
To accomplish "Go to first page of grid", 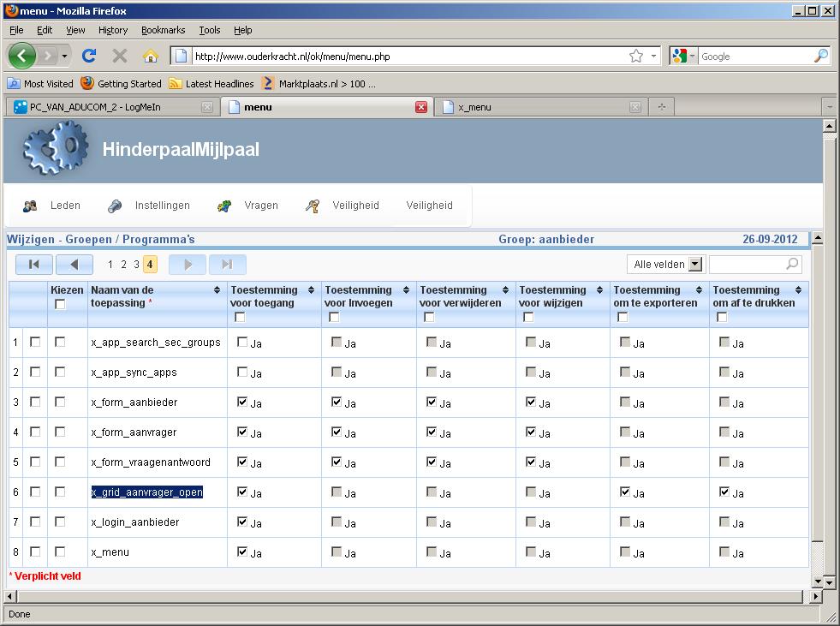I will [x=34, y=265].
